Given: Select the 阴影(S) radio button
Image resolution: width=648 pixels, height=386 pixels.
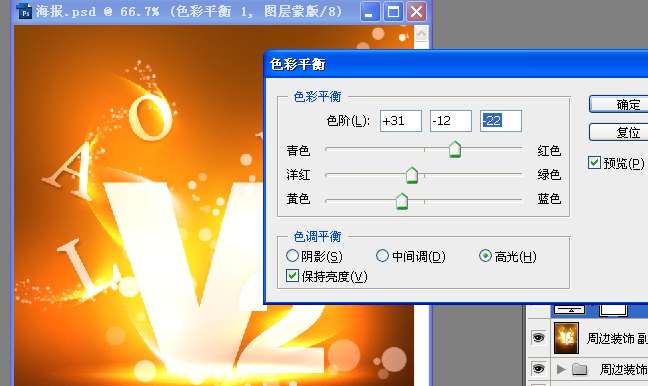Looking at the screenshot, I should [x=292, y=256].
